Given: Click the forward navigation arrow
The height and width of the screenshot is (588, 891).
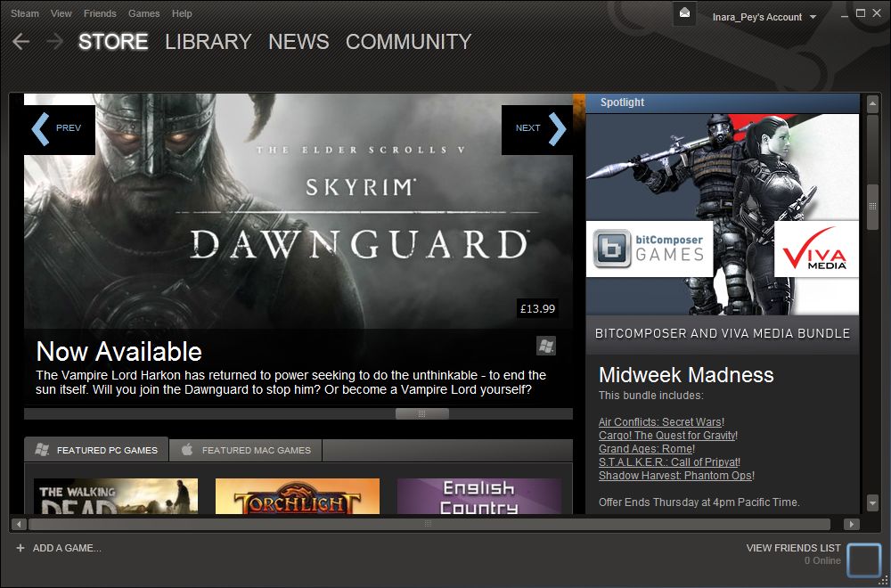Looking at the screenshot, I should 54,42.
